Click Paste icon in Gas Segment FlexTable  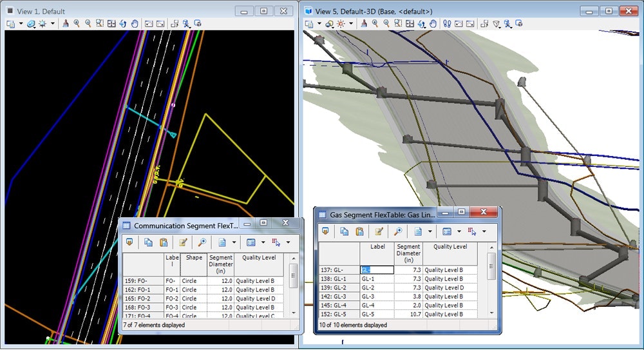coord(359,231)
